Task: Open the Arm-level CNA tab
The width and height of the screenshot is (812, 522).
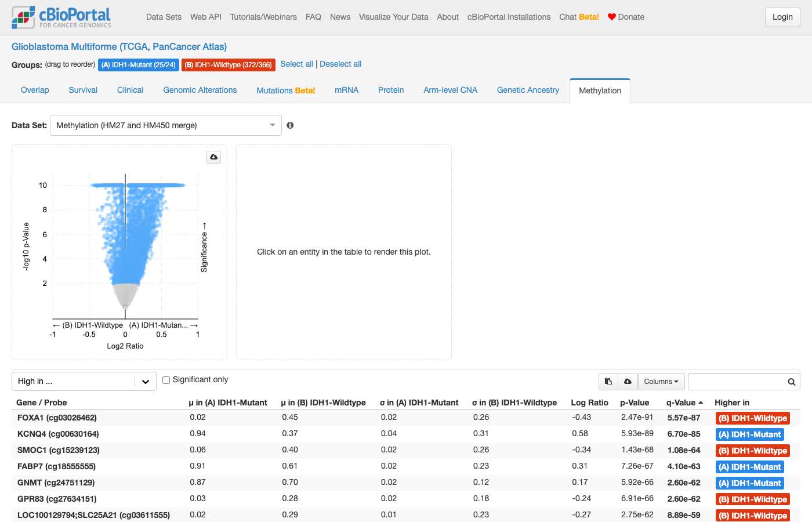Action: coord(450,90)
